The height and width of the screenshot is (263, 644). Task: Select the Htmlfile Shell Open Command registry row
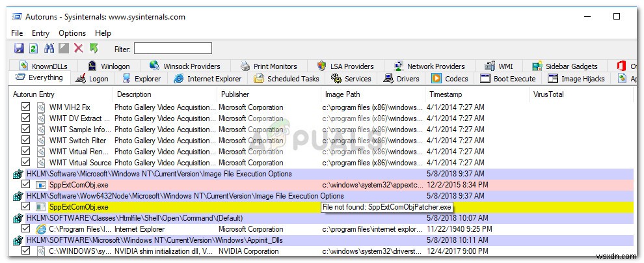click(130, 218)
